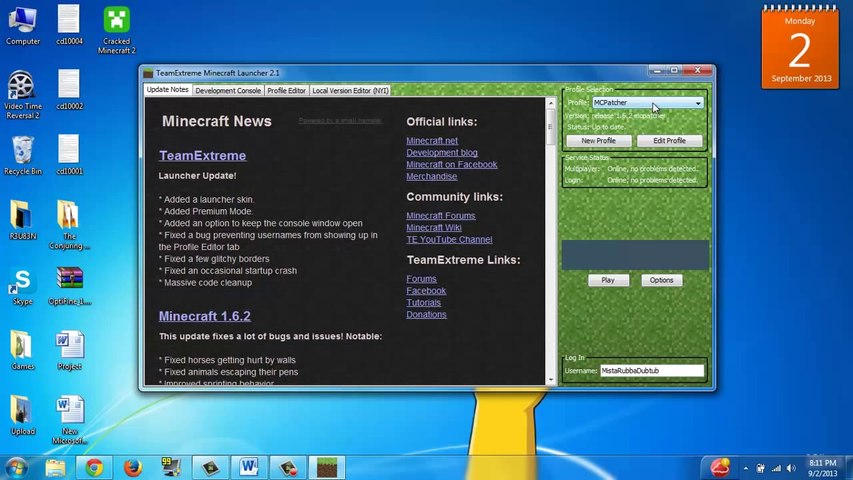Screen dimensions: 853x480
Task: Switch to the Update Notes tab
Action: point(168,90)
